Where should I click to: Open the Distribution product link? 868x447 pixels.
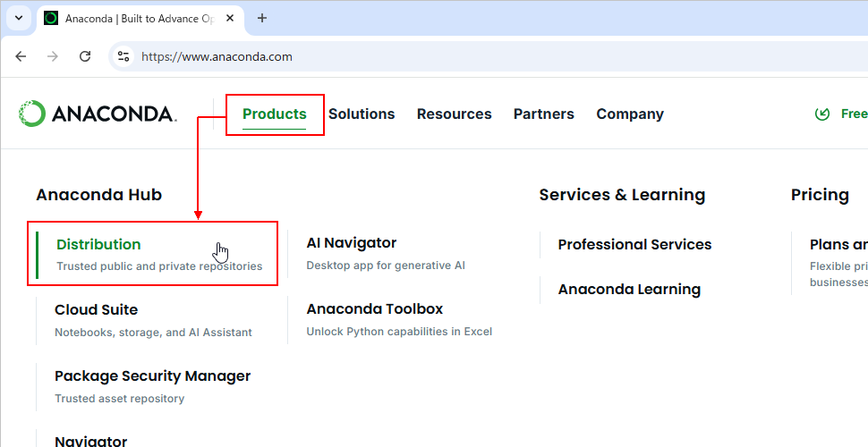pyautogui.click(x=98, y=245)
